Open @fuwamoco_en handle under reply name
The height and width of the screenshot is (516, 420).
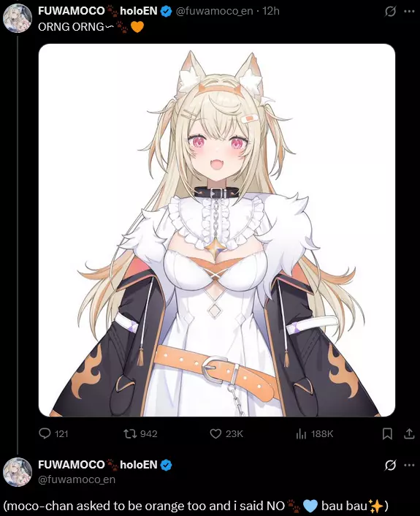click(77, 479)
